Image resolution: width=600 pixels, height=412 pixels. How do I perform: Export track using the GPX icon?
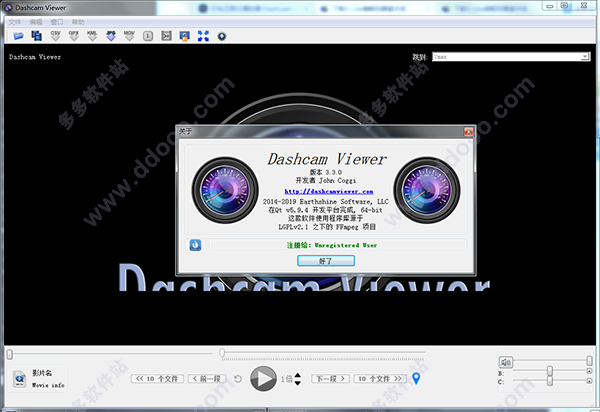[x=74, y=36]
